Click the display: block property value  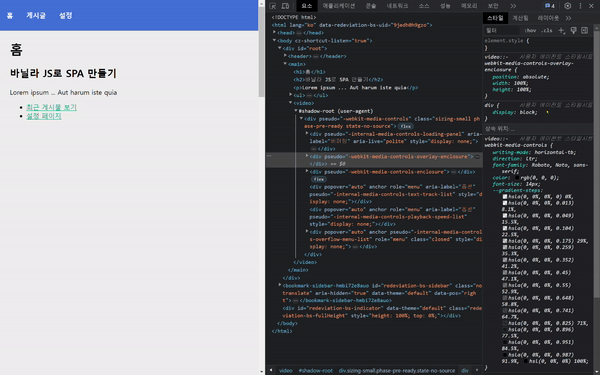528,112
